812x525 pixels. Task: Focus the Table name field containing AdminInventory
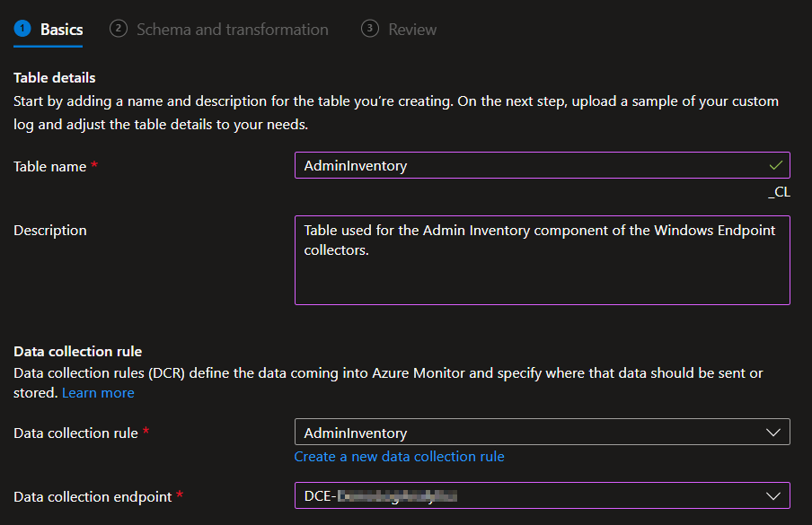(530, 165)
